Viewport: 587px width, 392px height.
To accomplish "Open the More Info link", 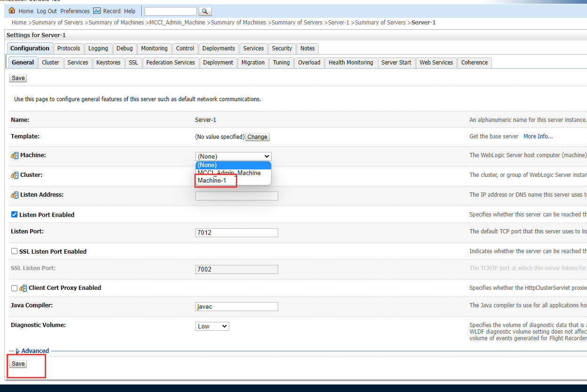I will tap(538, 136).
